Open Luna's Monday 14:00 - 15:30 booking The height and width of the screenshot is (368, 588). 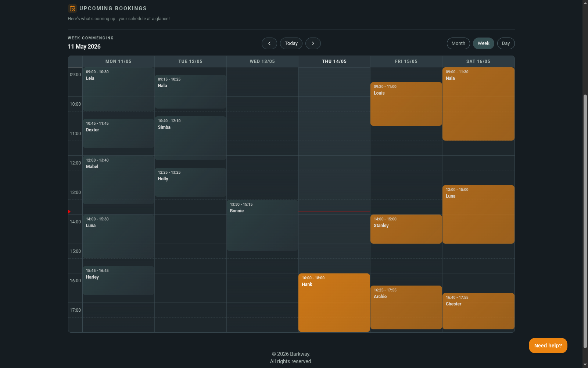tap(118, 236)
